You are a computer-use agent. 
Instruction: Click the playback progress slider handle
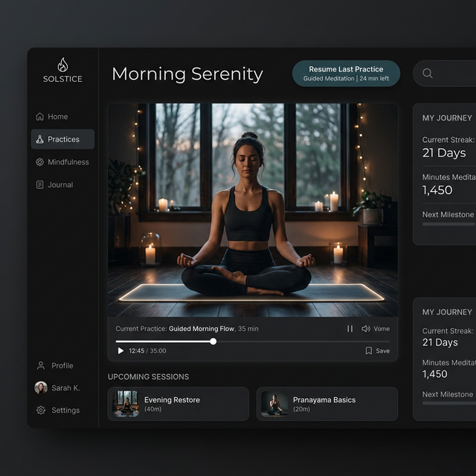tap(213, 341)
